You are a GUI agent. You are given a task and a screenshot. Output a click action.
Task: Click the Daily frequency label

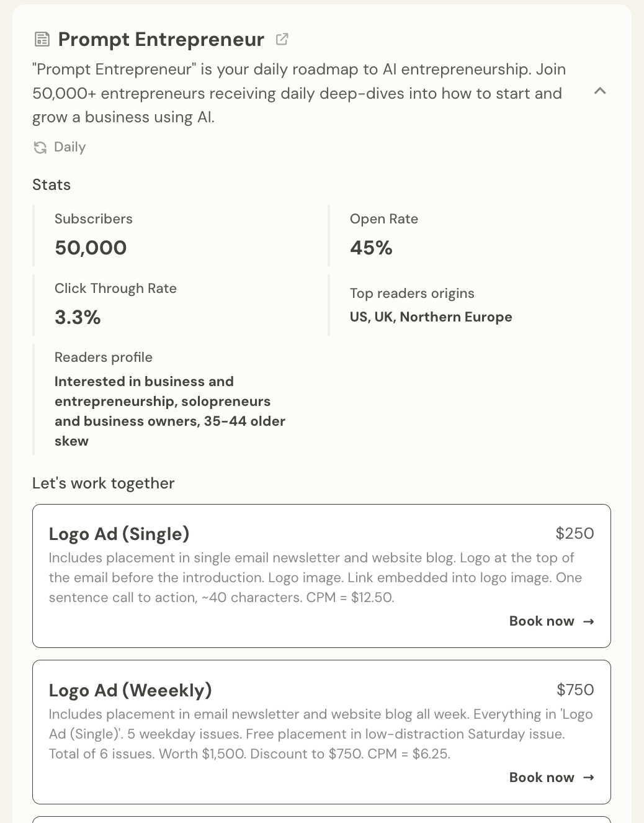point(69,147)
